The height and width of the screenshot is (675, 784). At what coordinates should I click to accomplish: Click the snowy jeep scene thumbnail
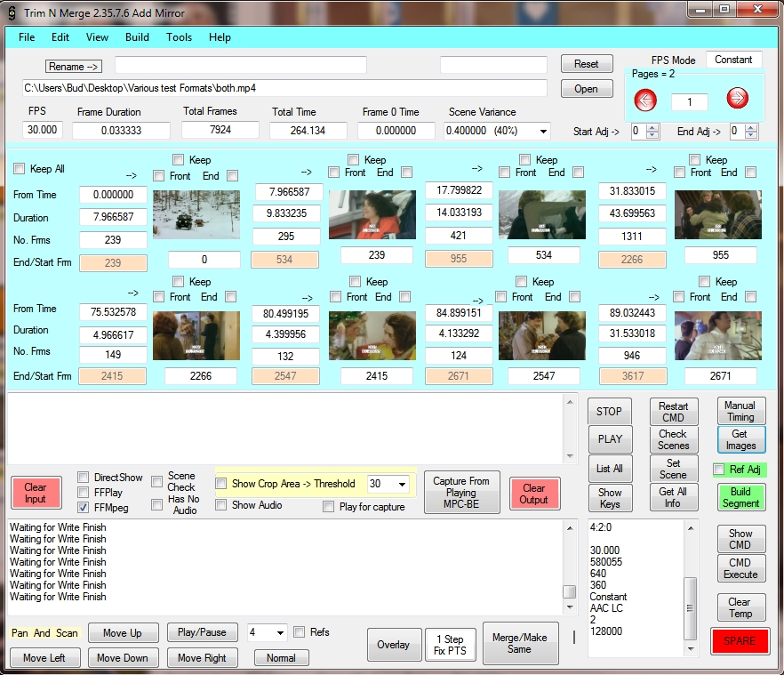(x=196, y=214)
